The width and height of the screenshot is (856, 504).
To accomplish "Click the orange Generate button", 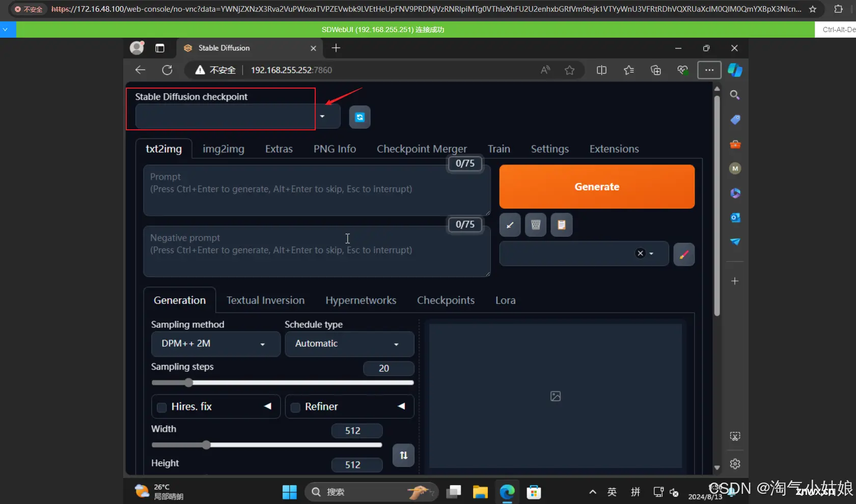I will 597,187.
